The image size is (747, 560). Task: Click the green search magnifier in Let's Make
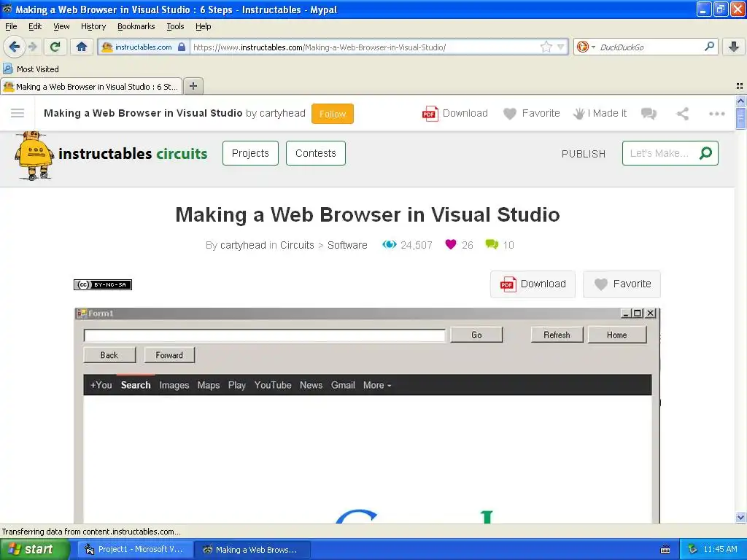pos(705,153)
